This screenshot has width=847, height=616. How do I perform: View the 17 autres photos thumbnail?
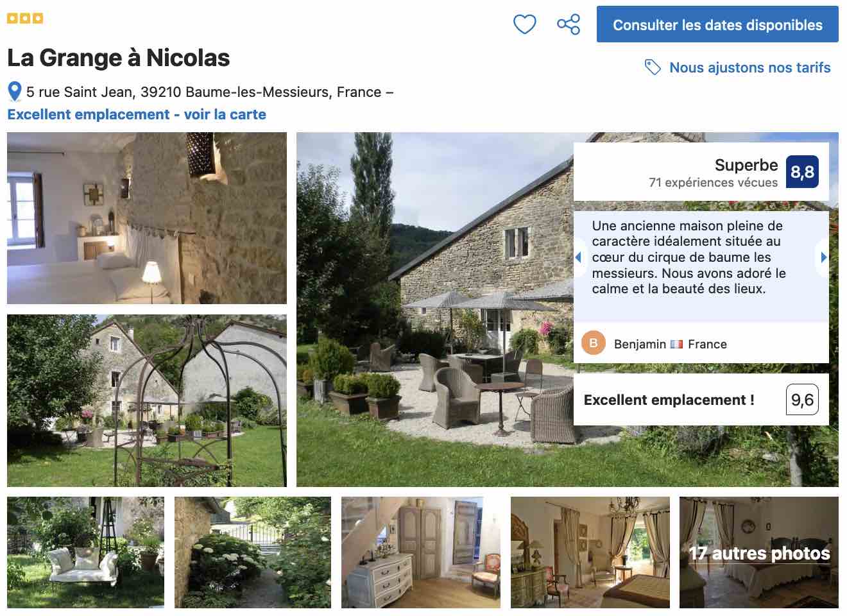pyautogui.click(x=759, y=552)
